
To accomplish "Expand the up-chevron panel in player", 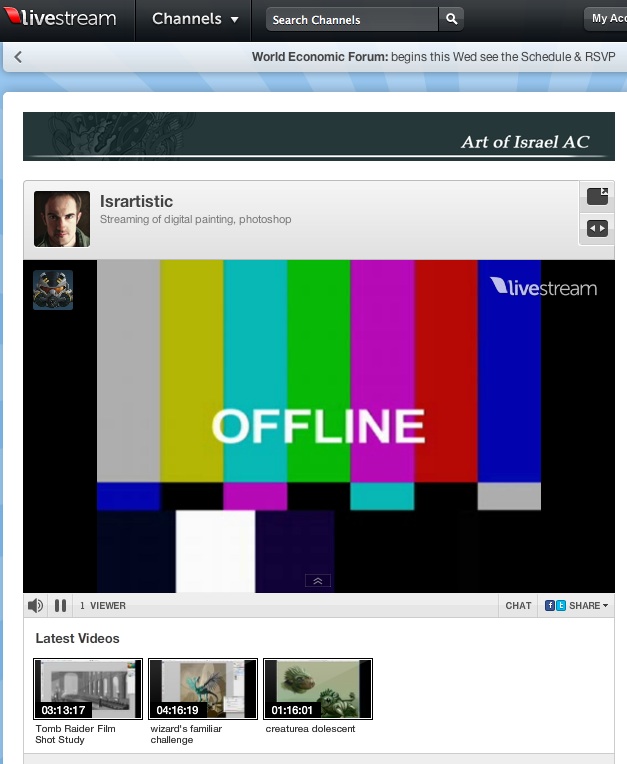I will pyautogui.click(x=318, y=580).
